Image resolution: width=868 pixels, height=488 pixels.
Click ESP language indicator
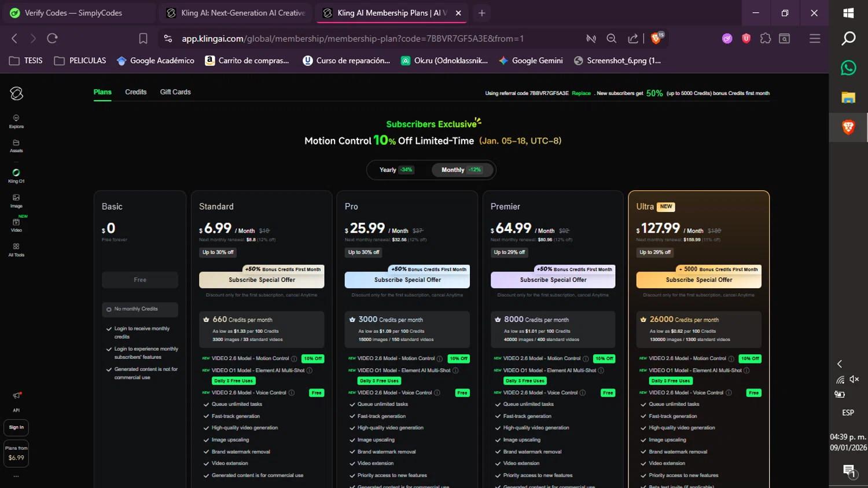(848, 413)
